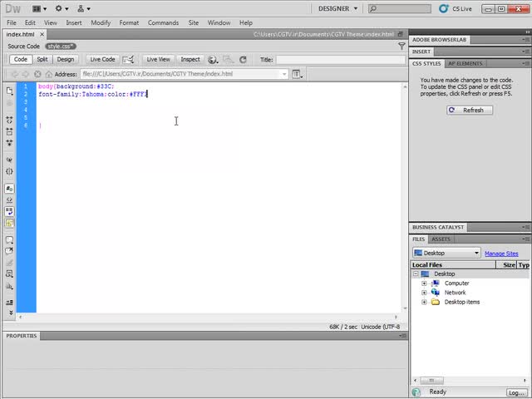Click the Home icon beside Address

pos(49,74)
